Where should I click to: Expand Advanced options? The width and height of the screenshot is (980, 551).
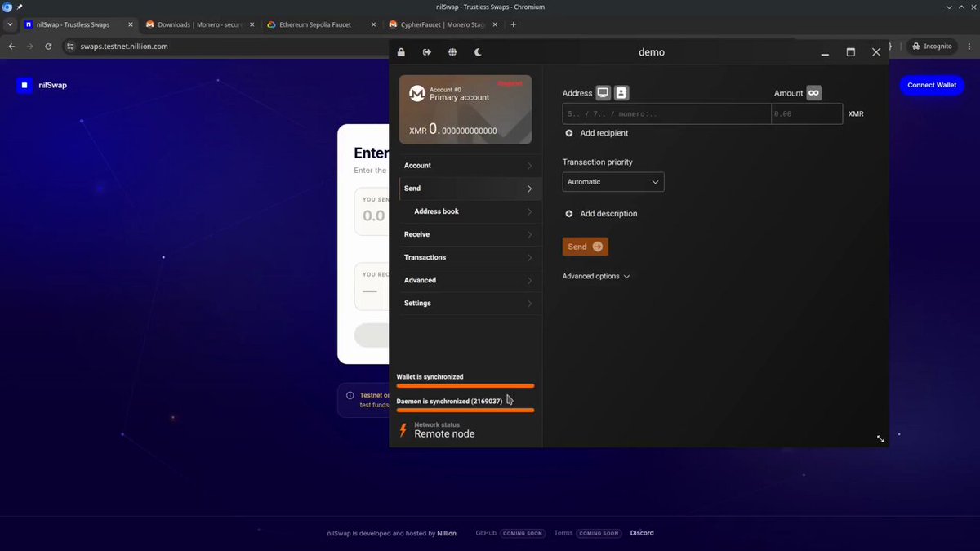[596, 277]
